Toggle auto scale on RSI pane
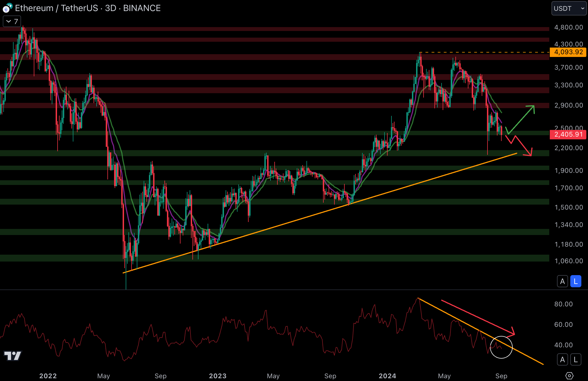Image resolution: width=588 pixels, height=381 pixels. (562, 359)
